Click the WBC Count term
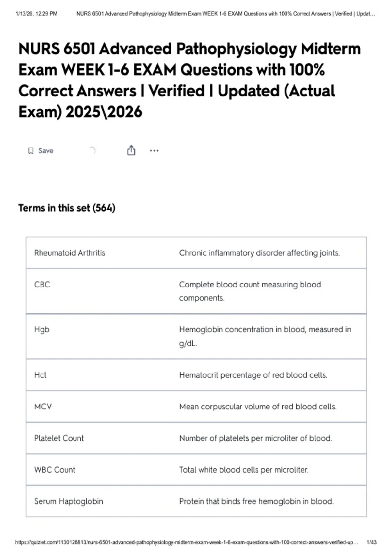Screen dimensions: 392x556 55,470
